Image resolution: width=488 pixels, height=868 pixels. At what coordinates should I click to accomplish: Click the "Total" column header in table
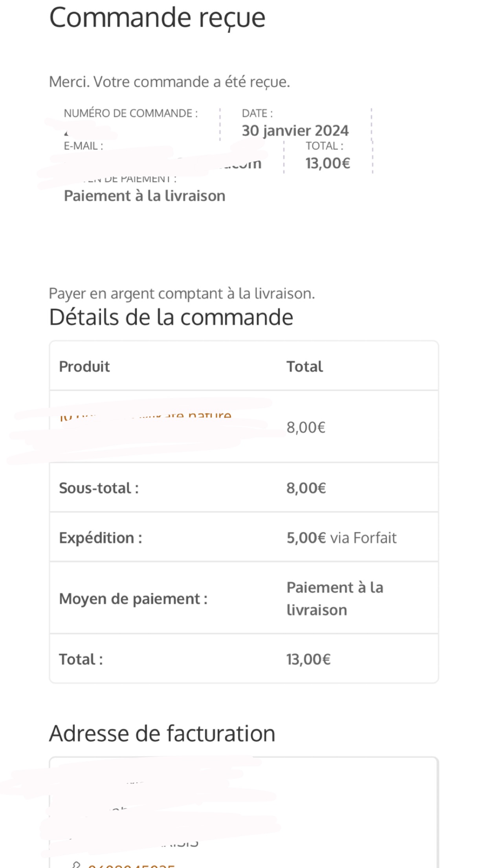click(x=305, y=366)
